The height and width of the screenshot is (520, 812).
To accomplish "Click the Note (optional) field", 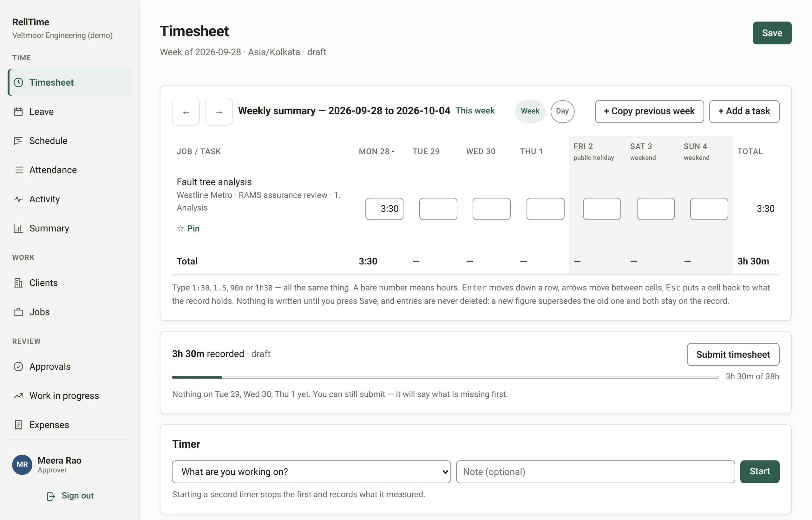I will 595,472.
